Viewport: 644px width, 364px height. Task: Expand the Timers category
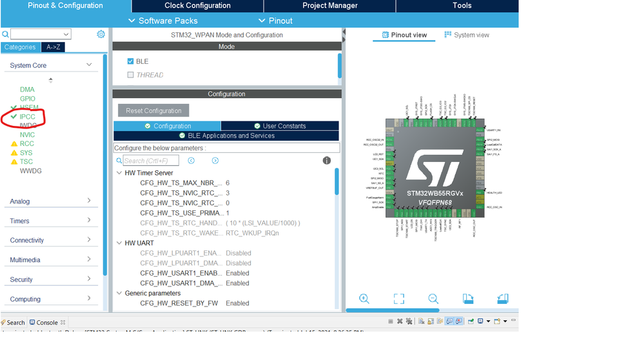[89, 220]
